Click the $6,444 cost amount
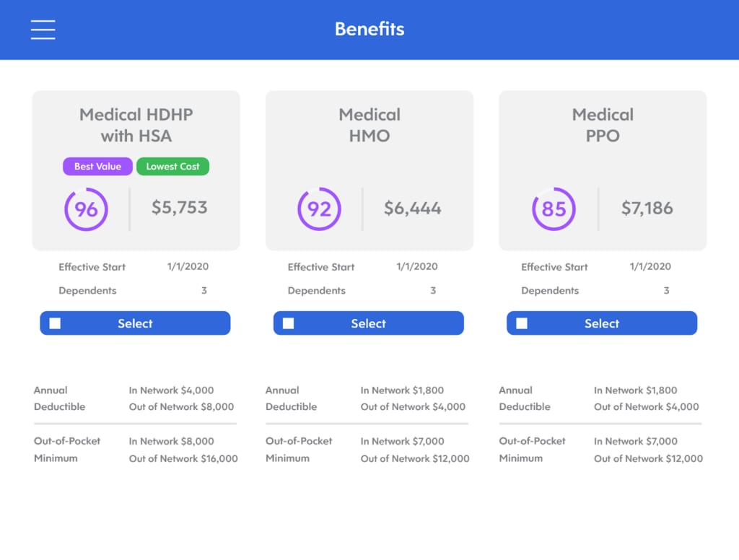The image size is (739, 560). point(412,208)
